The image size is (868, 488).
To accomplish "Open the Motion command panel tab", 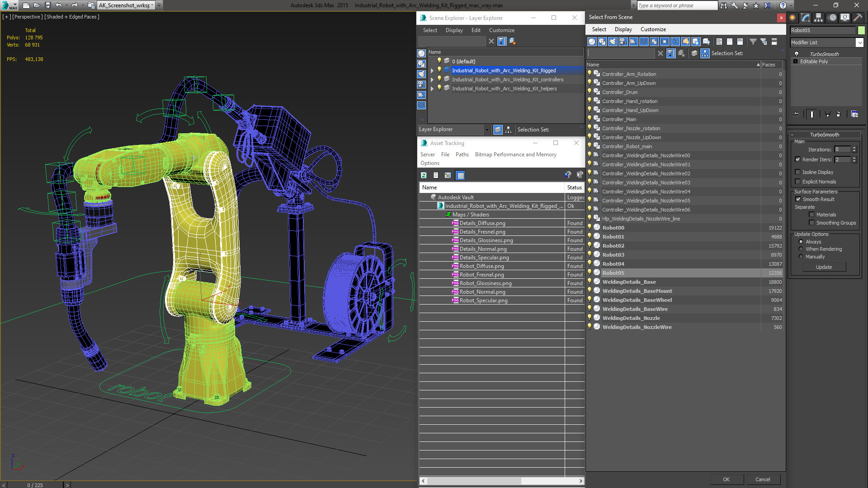I will tap(832, 18).
